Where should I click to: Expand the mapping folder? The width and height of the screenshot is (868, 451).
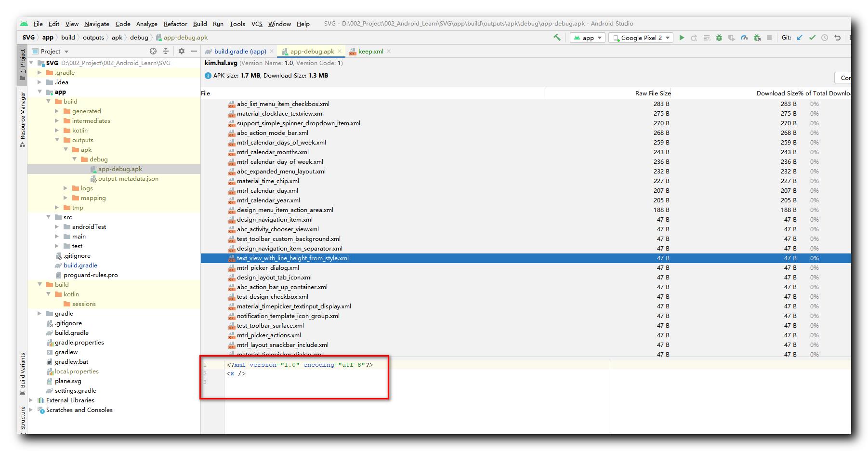pyautogui.click(x=66, y=198)
